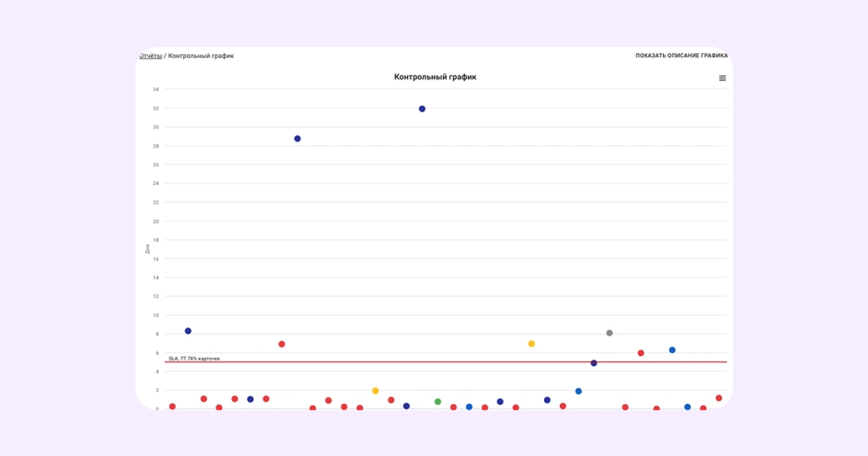868x456 pixels.
Task: Click the Контрольный график chart title
Action: pyautogui.click(x=435, y=77)
